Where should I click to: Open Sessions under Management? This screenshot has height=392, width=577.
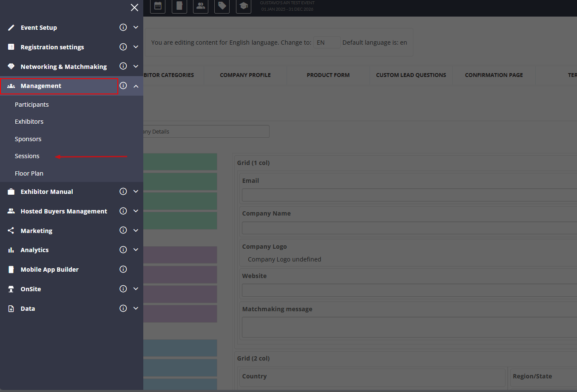coord(27,156)
